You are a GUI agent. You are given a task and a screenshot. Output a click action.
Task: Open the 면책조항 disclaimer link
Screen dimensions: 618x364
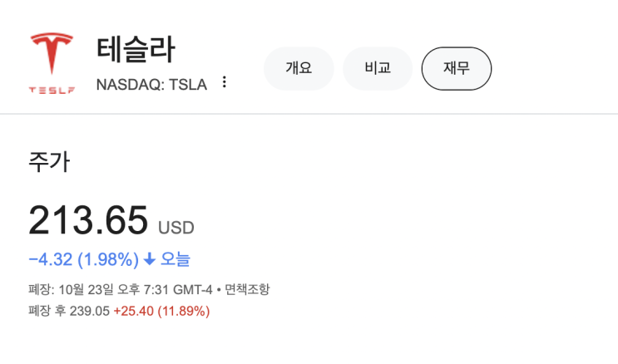tap(247, 290)
